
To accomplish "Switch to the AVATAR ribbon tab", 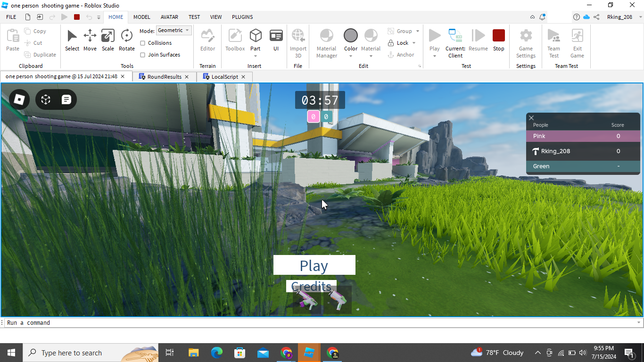I will point(169,17).
